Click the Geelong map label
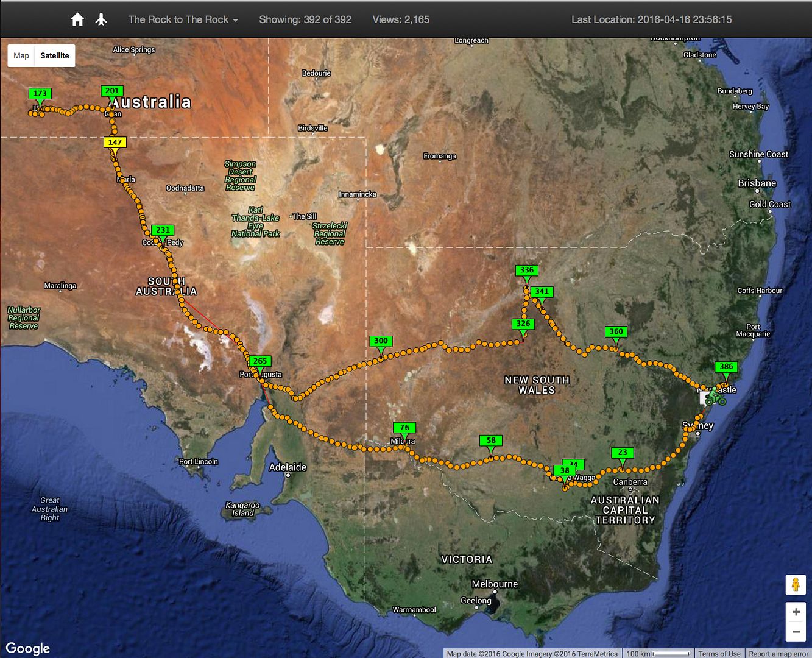 (476, 600)
